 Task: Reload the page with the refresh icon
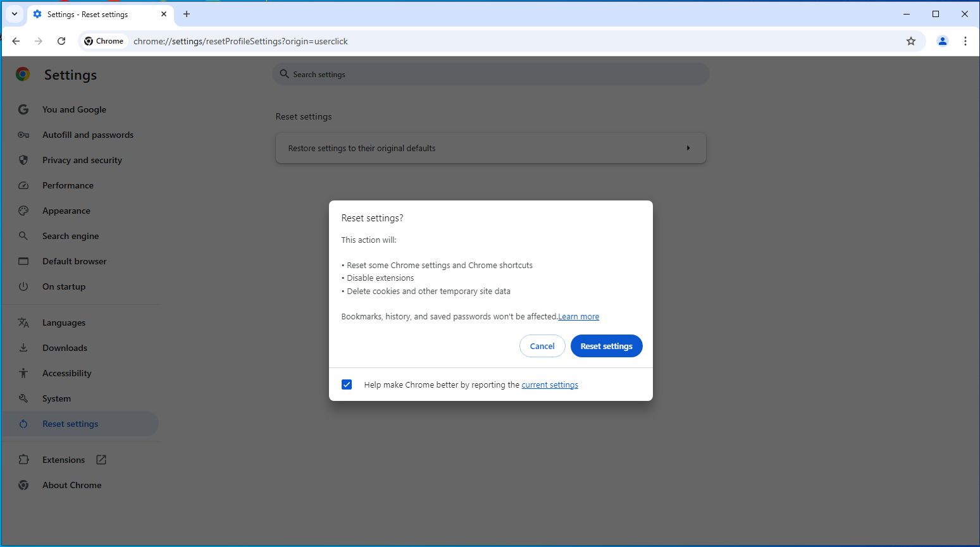(x=61, y=41)
